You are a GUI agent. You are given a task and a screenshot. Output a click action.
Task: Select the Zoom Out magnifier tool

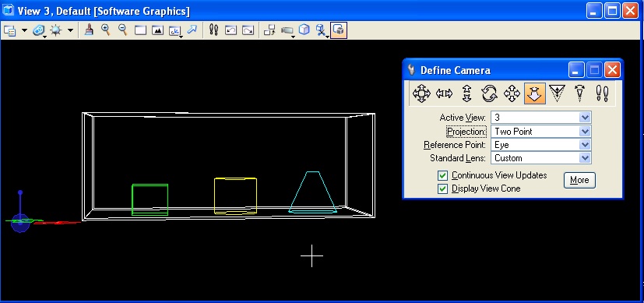click(122, 30)
